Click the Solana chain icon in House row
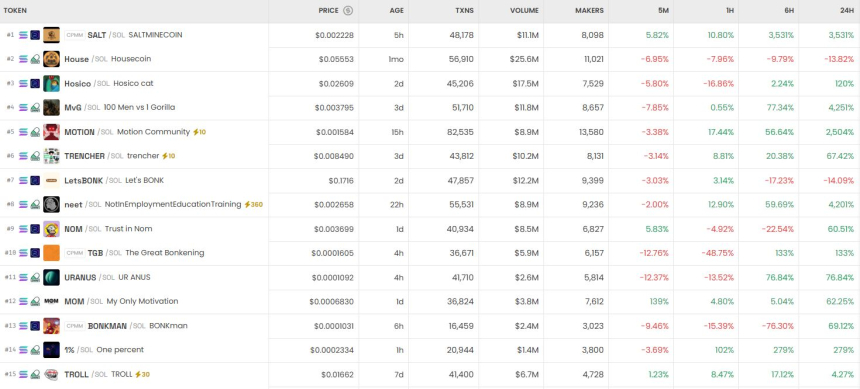Image resolution: width=860 pixels, height=389 pixels. 24,59
